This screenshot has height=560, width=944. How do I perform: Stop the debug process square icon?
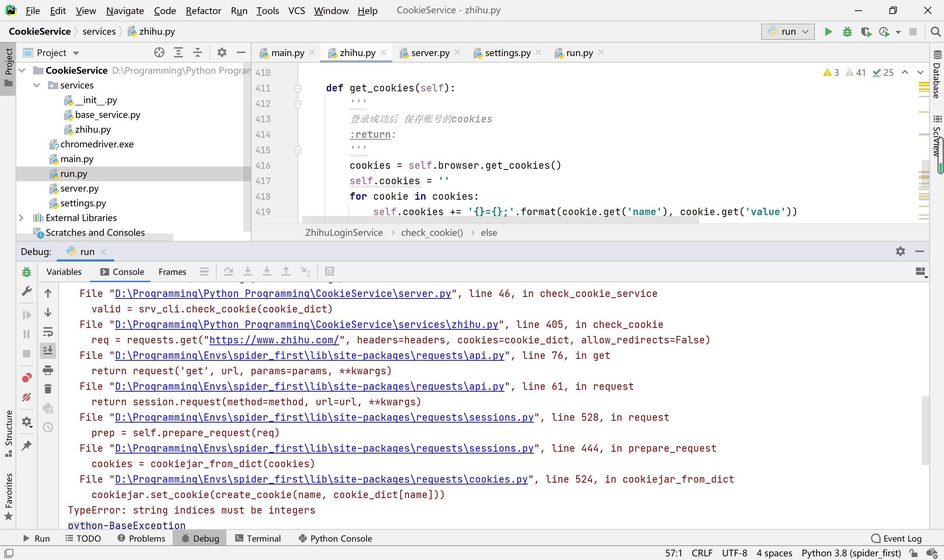click(27, 353)
